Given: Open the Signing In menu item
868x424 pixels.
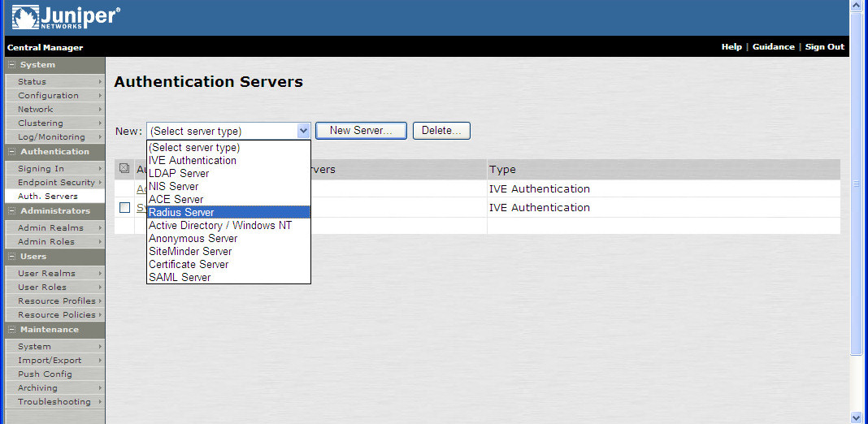Looking at the screenshot, I should 54,168.
